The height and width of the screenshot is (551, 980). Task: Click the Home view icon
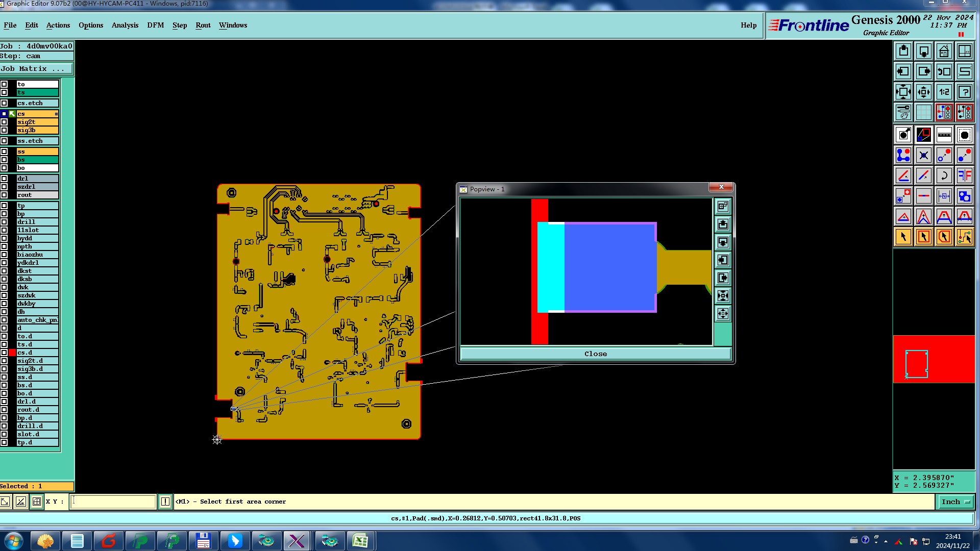tap(944, 52)
